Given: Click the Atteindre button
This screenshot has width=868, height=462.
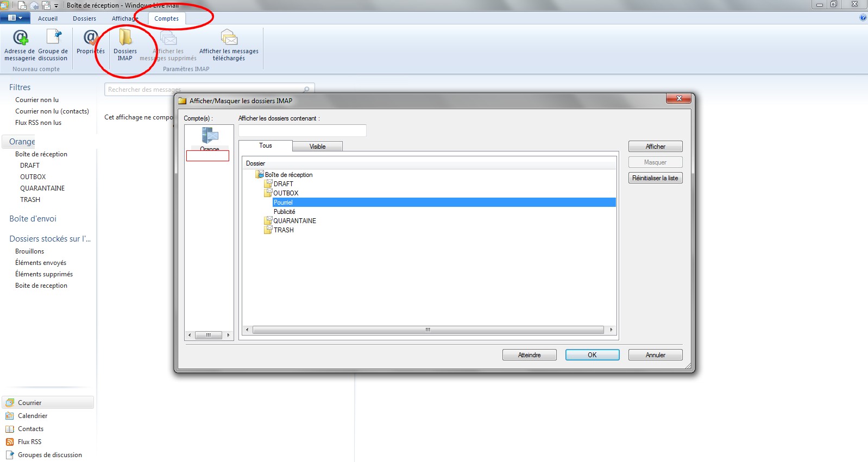Looking at the screenshot, I should coord(530,355).
